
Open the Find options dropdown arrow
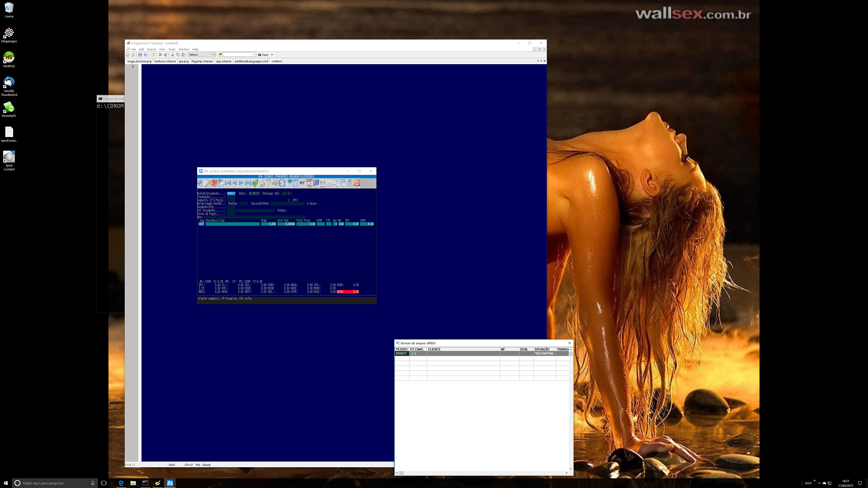pos(272,55)
